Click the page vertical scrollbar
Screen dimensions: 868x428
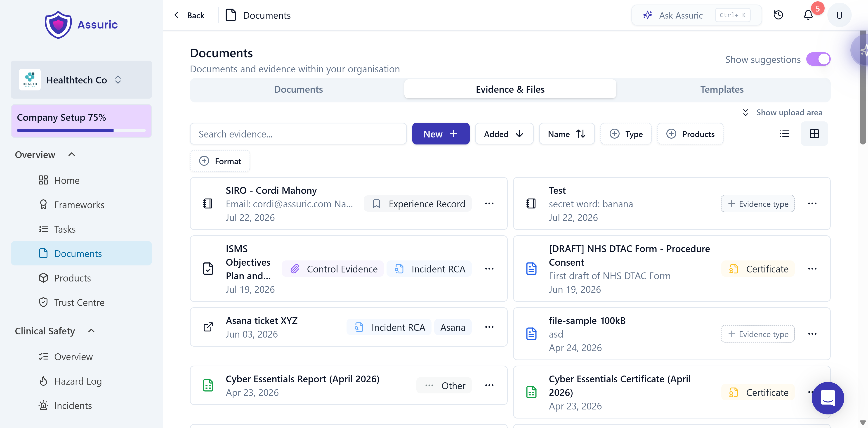pyautogui.click(x=863, y=88)
